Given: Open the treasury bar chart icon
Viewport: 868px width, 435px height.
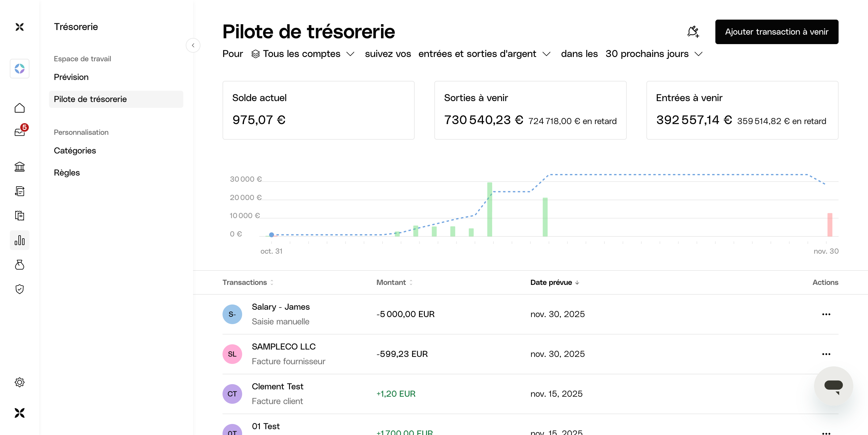Looking at the screenshot, I should [x=20, y=240].
